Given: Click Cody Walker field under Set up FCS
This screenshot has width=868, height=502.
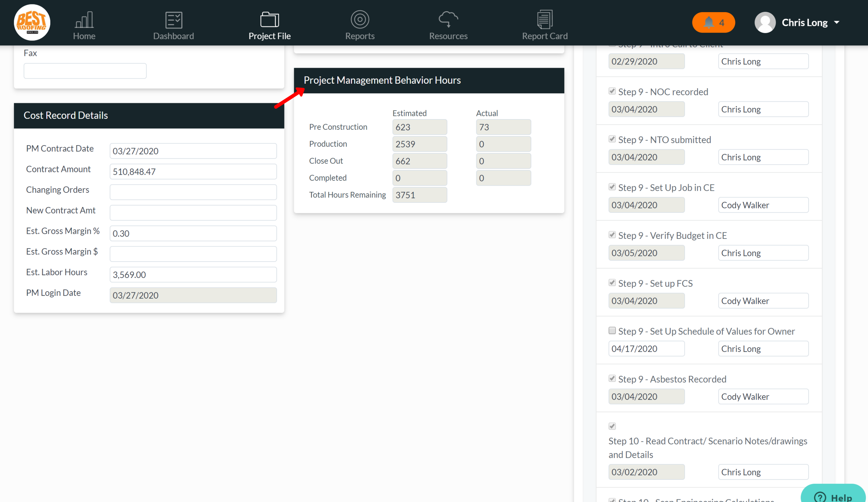Looking at the screenshot, I should tap(763, 301).
